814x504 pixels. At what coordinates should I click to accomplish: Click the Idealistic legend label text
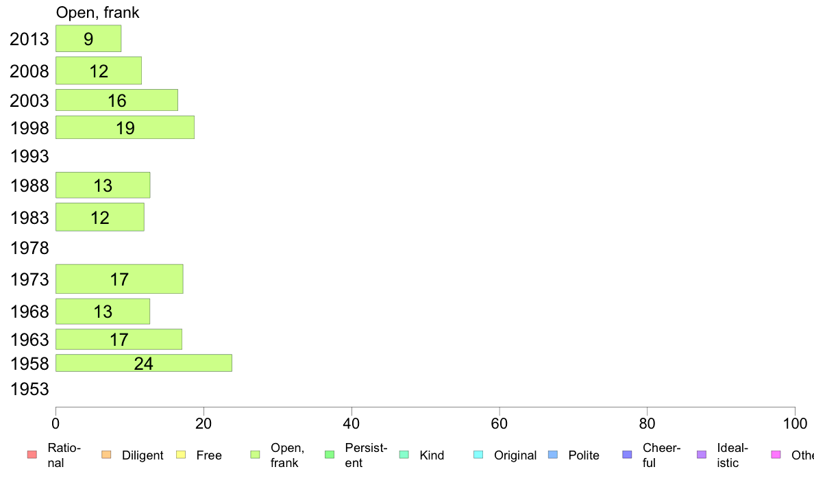[x=732, y=455]
